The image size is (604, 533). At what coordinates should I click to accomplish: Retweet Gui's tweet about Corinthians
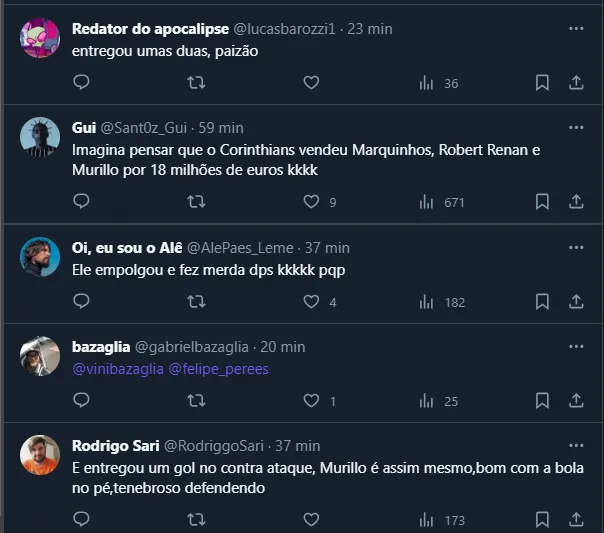[197, 202]
